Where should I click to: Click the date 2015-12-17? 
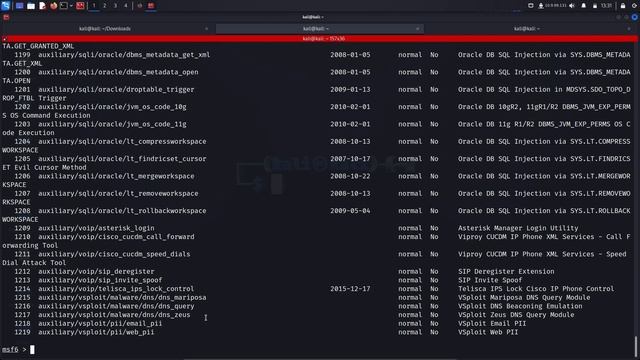pyautogui.click(x=350, y=289)
